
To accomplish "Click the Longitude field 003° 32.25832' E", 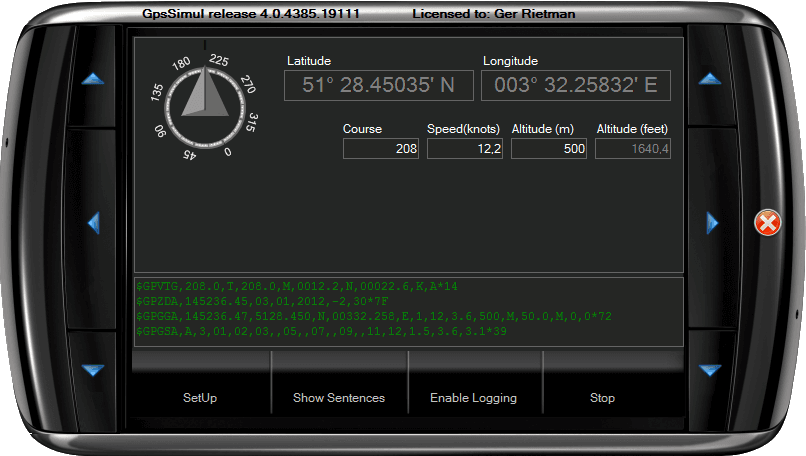I will point(576,85).
